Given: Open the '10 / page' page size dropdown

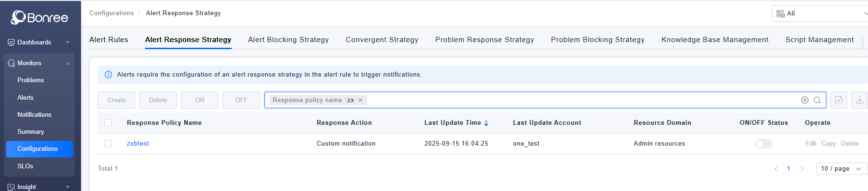Looking at the screenshot, I should coord(841,169).
